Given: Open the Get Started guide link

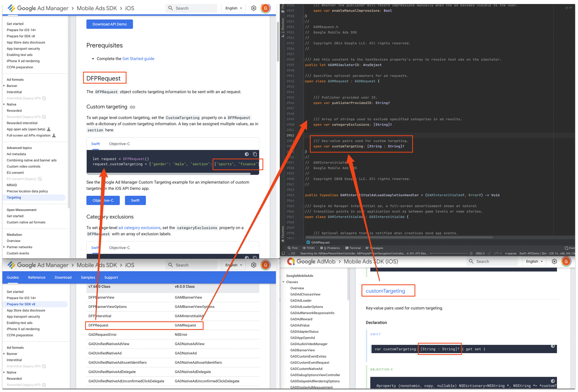Looking at the screenshot, I should click(138, 59).
